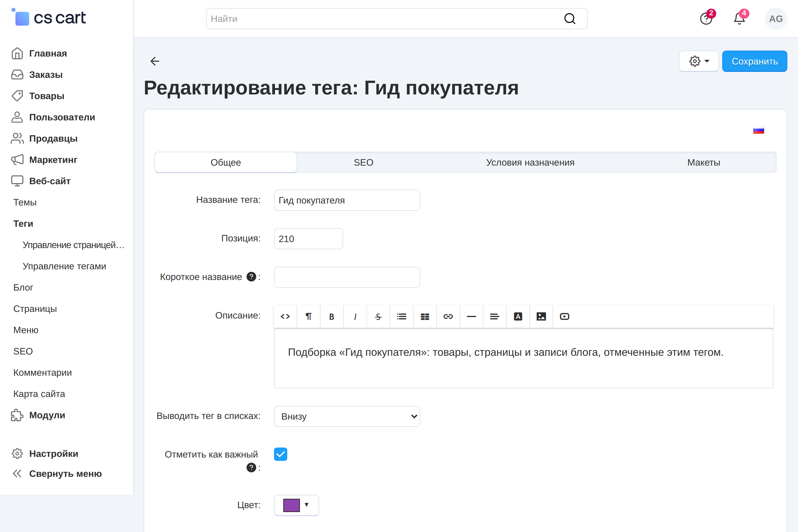This screenshot has height=532, width=798.
Task: Apply italic formatting in description
Action: pos(355,317)
